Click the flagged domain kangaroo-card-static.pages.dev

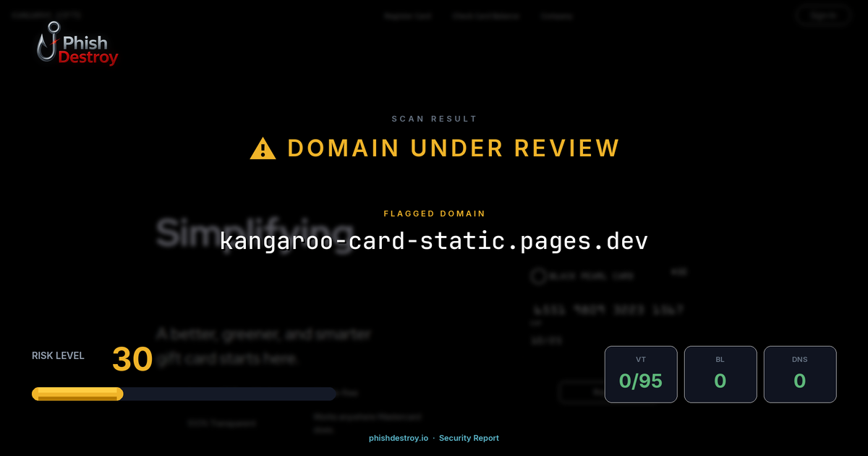434,241
